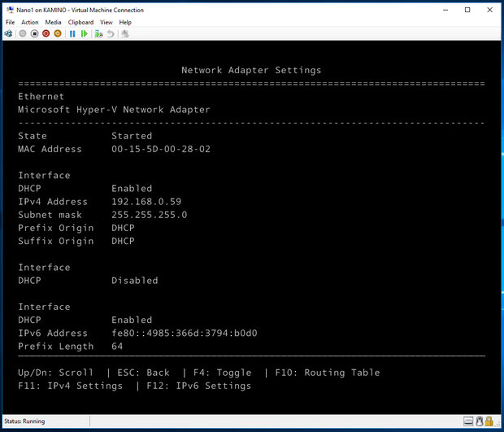Maximize the Virtual Machine Connection window
Image resolution: width=504 pixels, height=432 pixels.
tap(467, 10)
